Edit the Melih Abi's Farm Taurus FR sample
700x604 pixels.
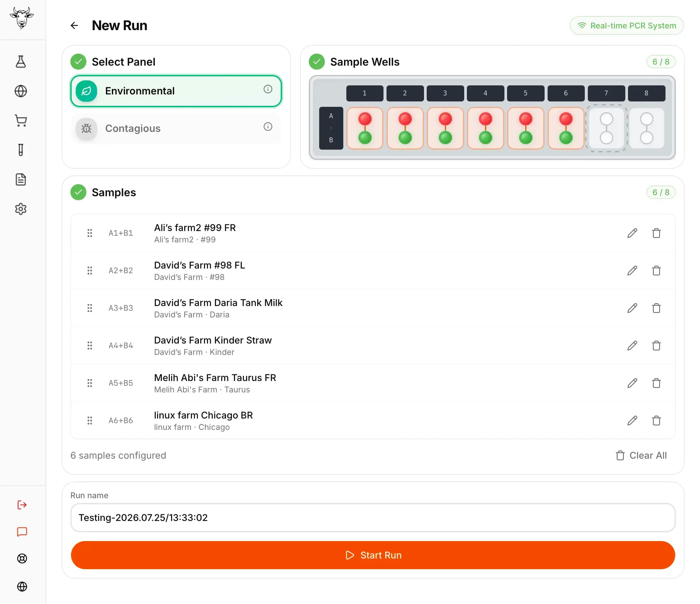pyautogui.click(x=632, y=383)
